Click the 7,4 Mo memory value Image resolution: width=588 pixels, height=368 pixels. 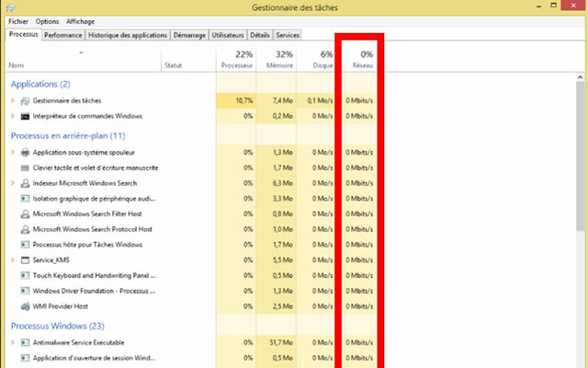click(x=283, y=100)
